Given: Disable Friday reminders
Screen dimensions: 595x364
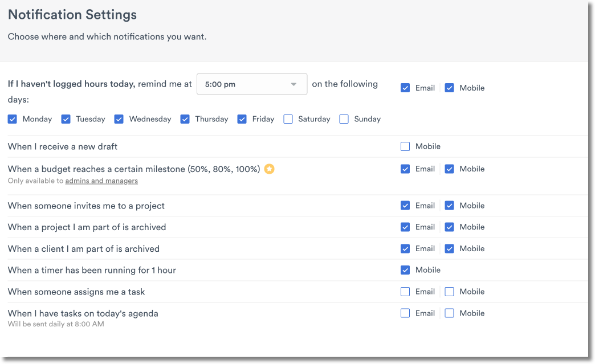Looking at the screenshot, I should [x=242, y=119].
